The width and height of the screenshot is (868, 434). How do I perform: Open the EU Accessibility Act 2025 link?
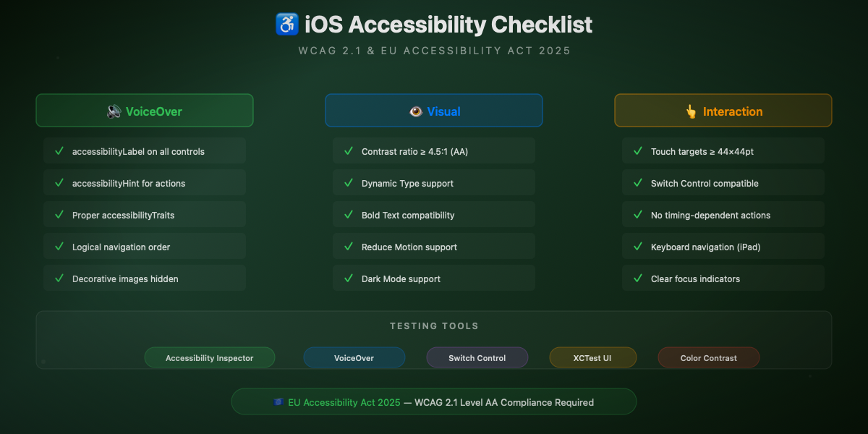pos(344,401)
